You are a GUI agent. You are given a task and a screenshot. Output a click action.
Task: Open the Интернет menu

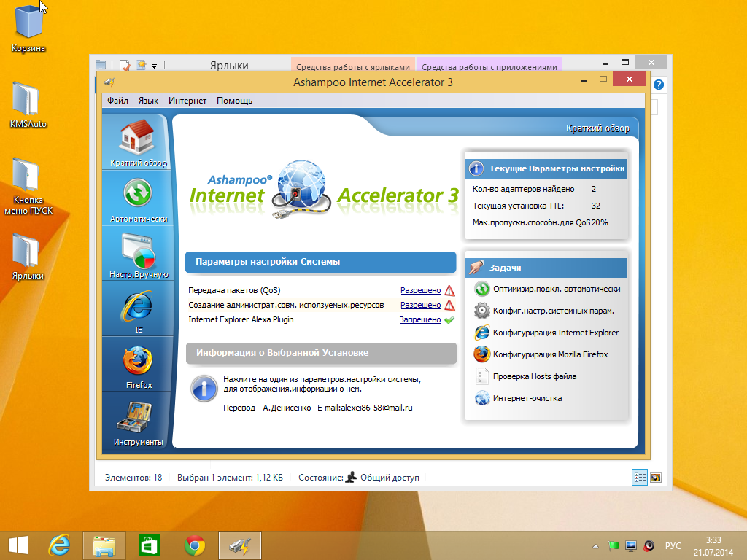click(x=187, y=101)
